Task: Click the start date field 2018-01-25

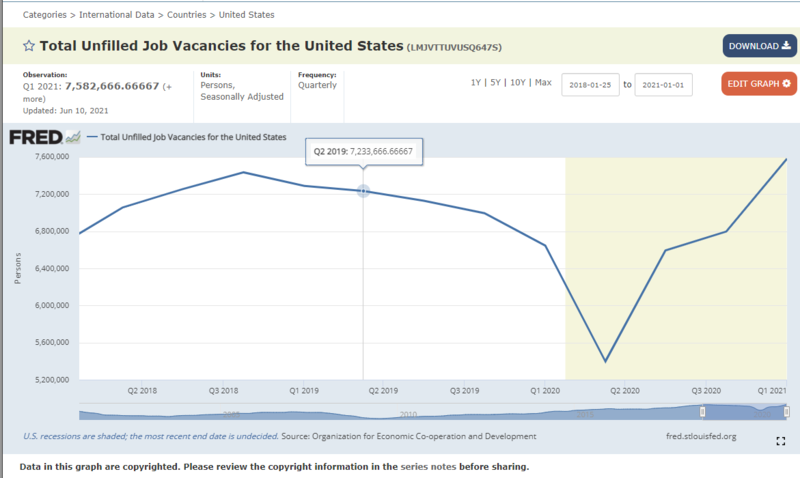Action: pyautogui.click(x=590, y=85)
